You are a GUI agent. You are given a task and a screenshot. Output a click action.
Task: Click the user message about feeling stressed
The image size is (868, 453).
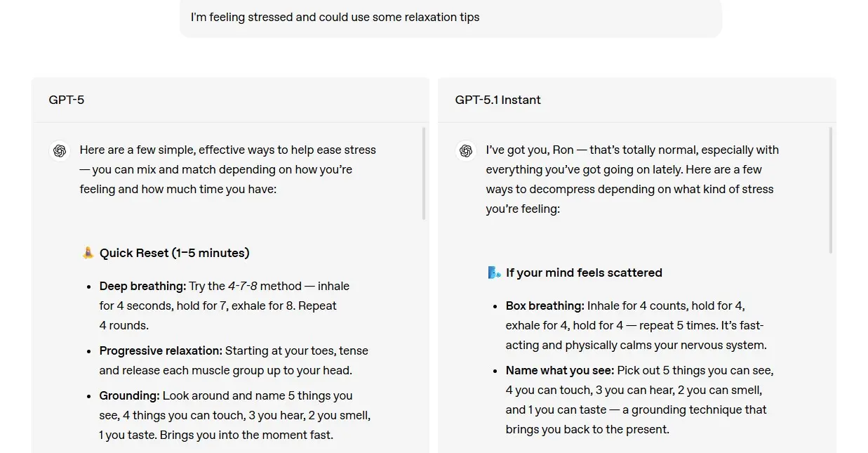pyautogui.click(x=335, y=17)
